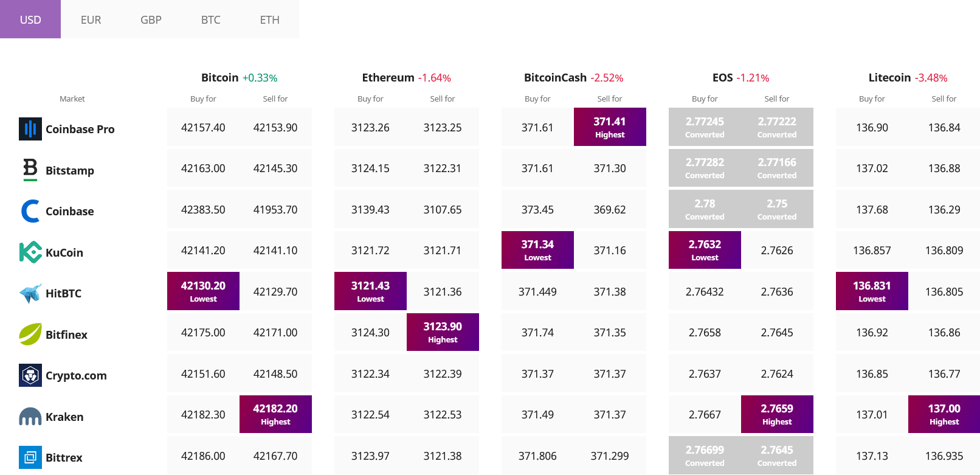This screenshot has height=475, width=980.
Task: Click Coinbase converted EOS buy 2.78
Action: (705, 209)
